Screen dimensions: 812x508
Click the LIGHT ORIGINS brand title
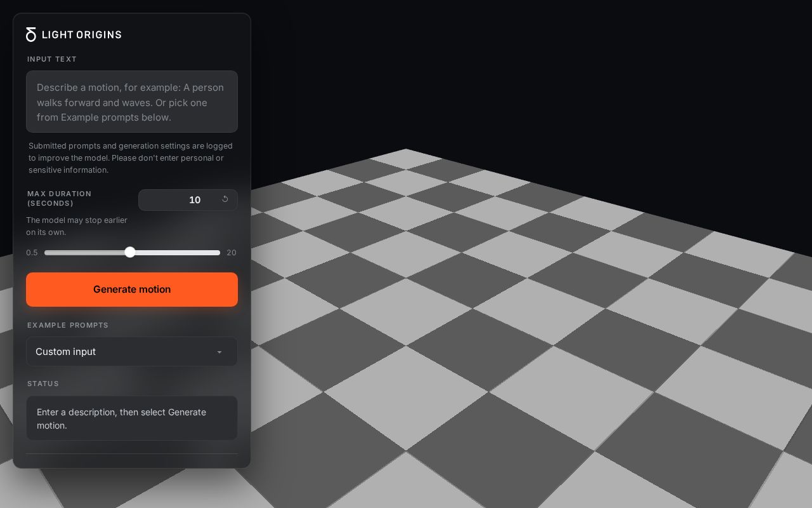(x=82, y=35)
